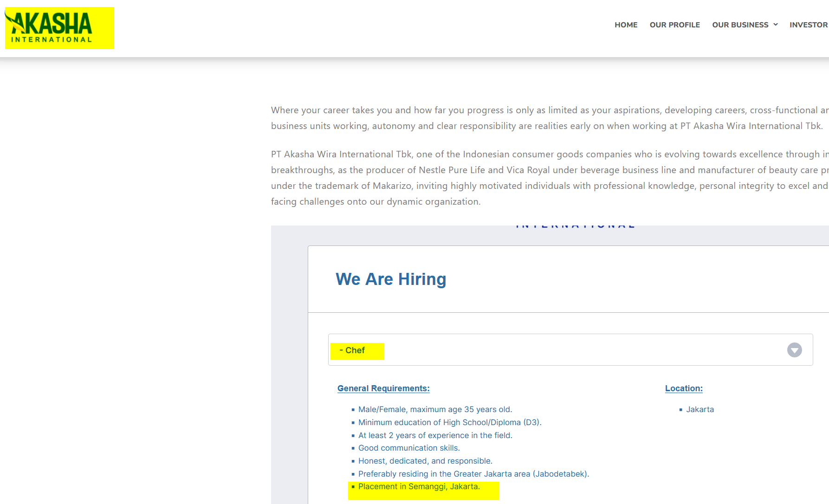The width and height of the screenshot is (829, 504).
Task: Open the INVESTOR menu item
Action: 809,25
